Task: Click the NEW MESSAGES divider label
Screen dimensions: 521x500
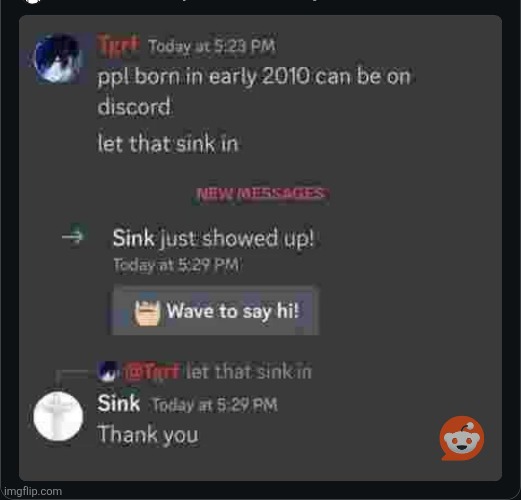Action: tap(260, 193)
